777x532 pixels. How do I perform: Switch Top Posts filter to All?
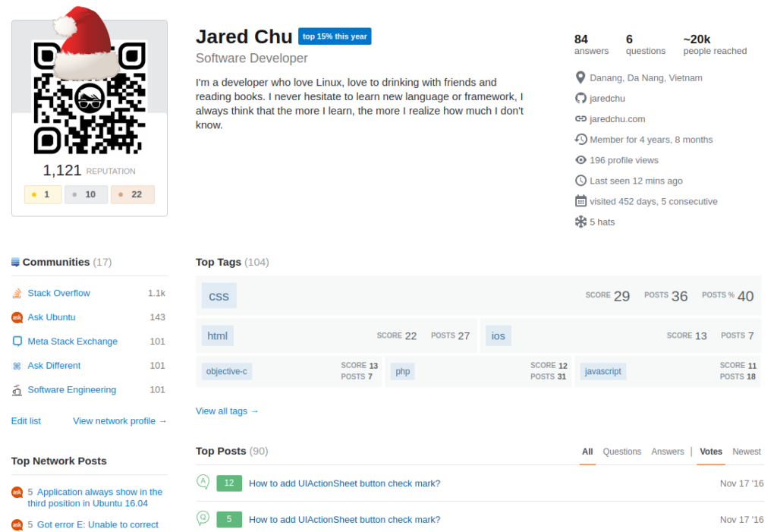click(x=587, y=452)
